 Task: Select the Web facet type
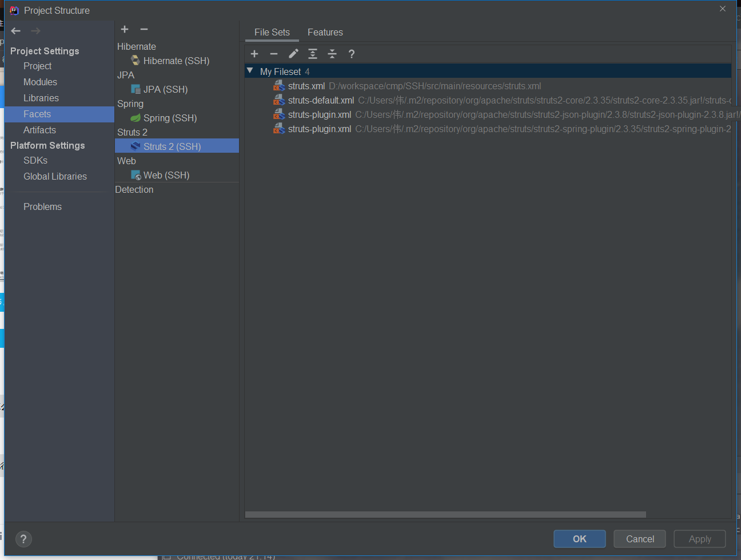pos(126,161)
